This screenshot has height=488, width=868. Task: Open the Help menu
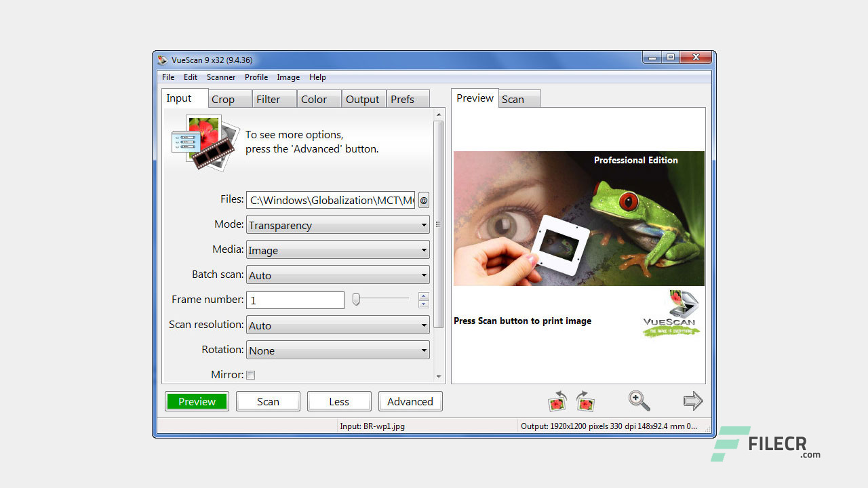click(317, 77)
